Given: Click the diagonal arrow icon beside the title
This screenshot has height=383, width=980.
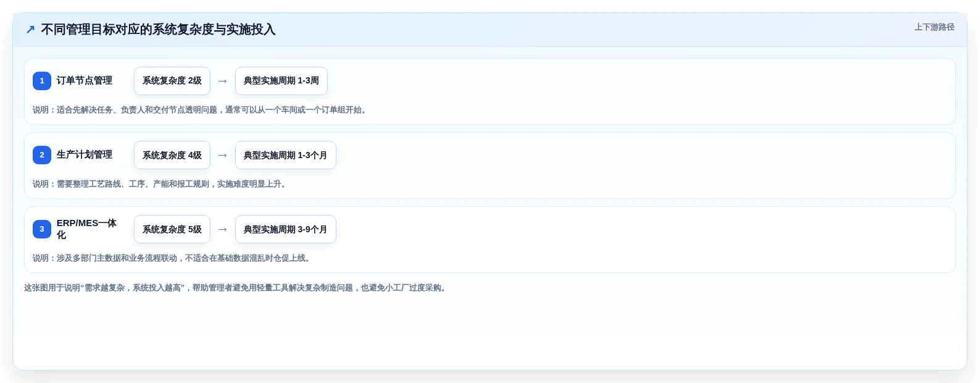Looking at the screenshot, I should 30,30.
